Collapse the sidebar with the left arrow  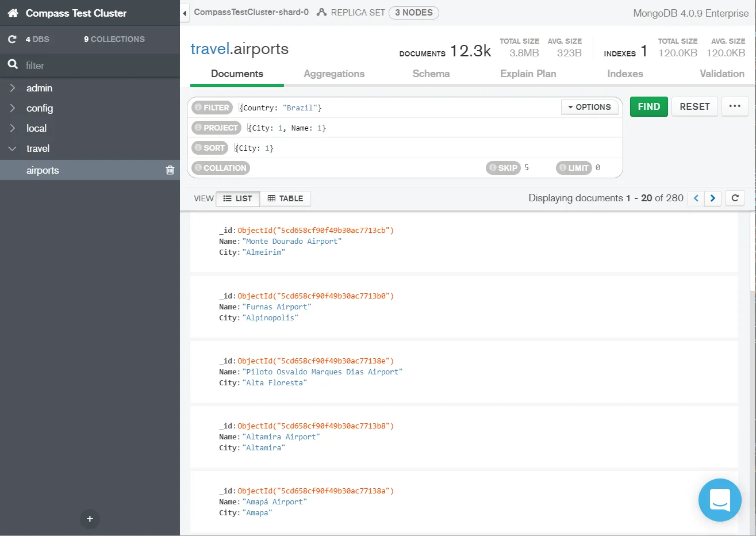[185, 13]
